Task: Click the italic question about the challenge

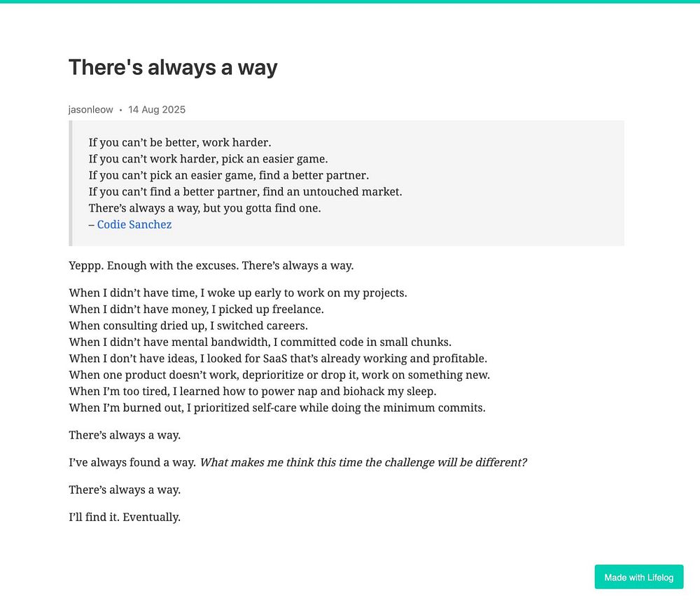Action: tap(363, 462)
